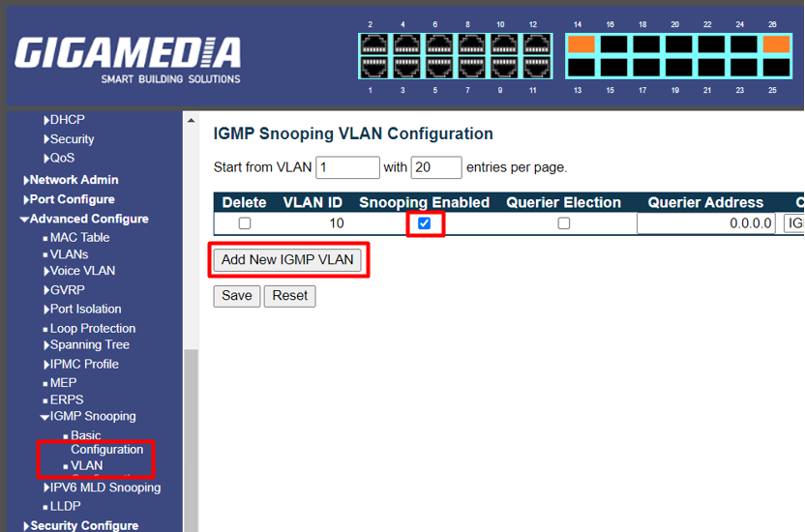This screenshot has width=805, height=532.
Task: Open IGMP VLAN Configuration page
Action: [x=83, y=466]
